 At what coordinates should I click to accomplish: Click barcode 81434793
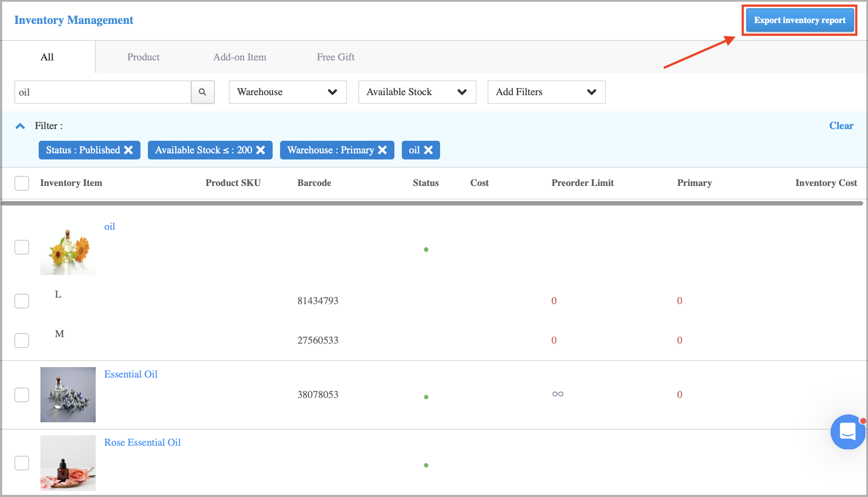317,301
